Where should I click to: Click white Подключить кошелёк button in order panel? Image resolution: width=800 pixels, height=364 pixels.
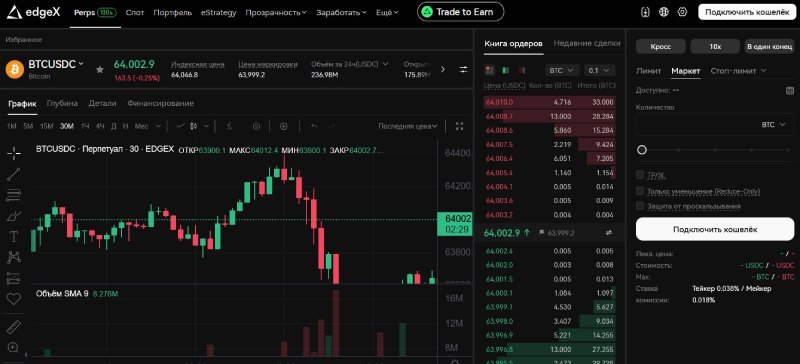tap(715, 229)
